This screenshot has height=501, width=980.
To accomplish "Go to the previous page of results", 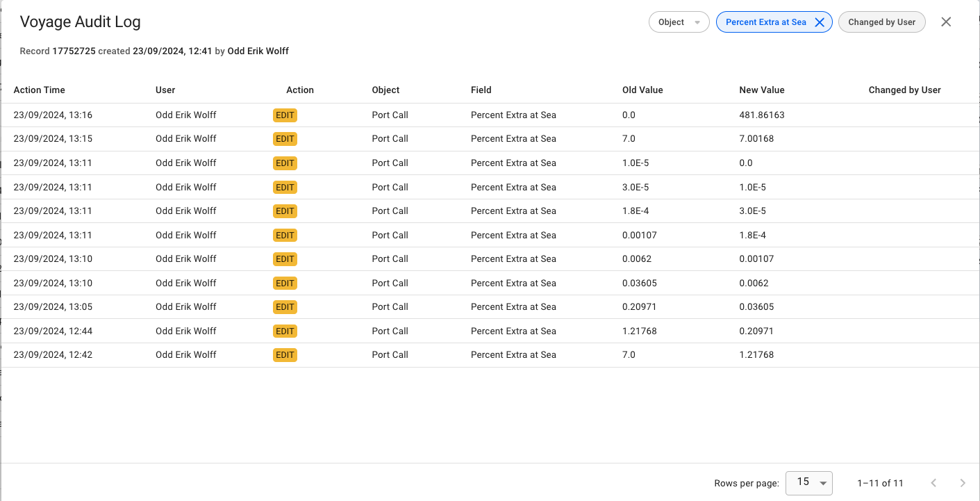I will (933, 483).
